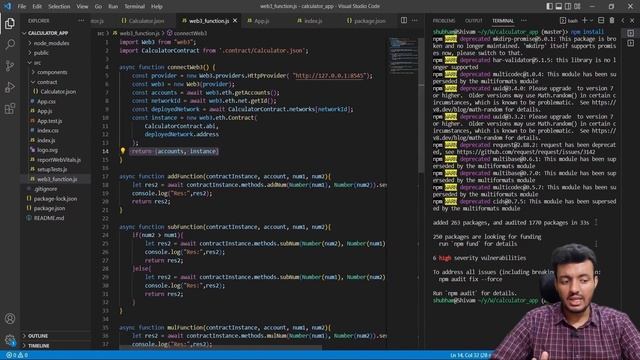Open the File menu
The height and width of the screenshot is (360, 640).
22,6
